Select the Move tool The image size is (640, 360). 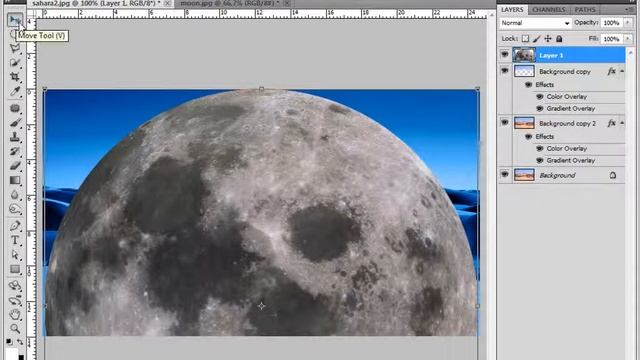pos(15,19)
